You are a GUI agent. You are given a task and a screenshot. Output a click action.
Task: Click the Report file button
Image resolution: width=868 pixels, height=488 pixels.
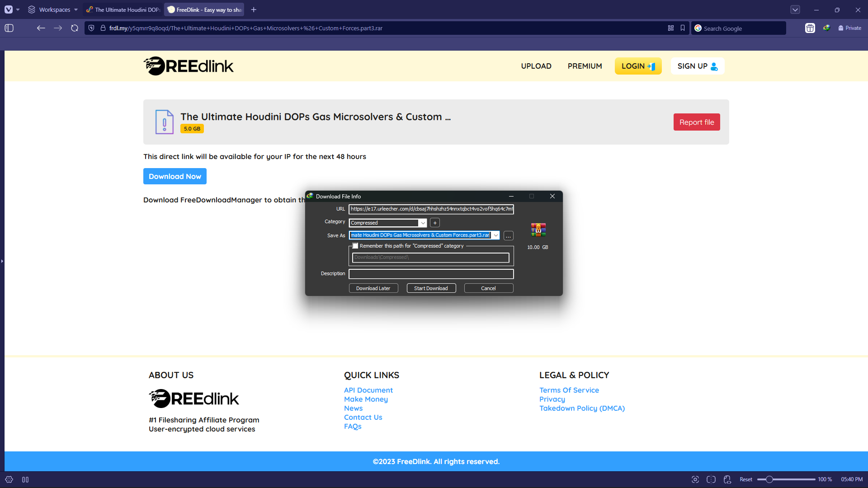697,122
